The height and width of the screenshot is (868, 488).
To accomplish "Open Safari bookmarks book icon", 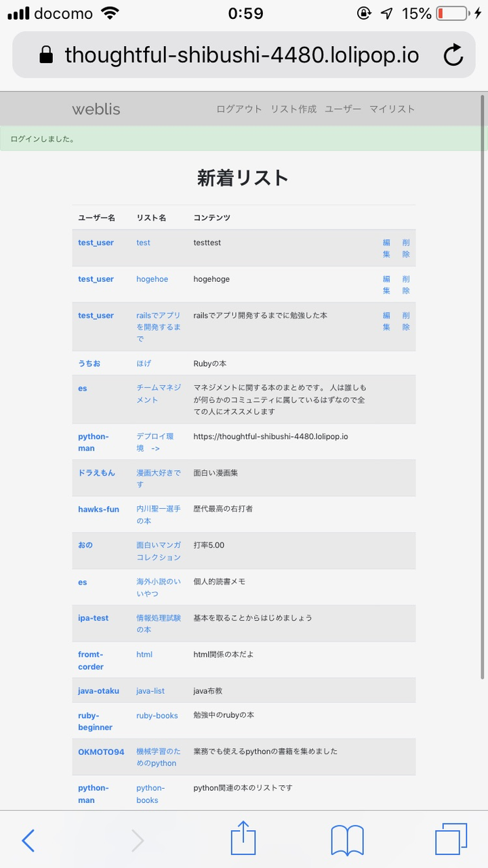I will tap(348, 841).
